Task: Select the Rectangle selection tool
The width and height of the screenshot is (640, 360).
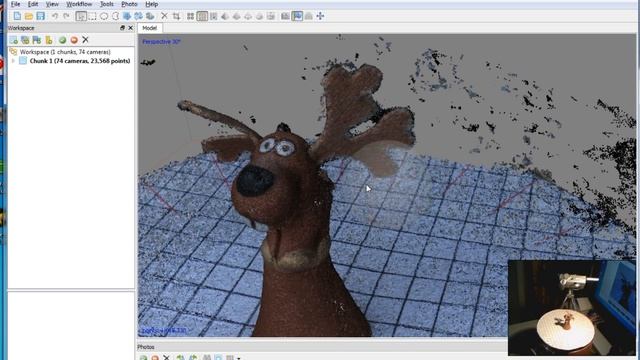Action: click(92, 16)
